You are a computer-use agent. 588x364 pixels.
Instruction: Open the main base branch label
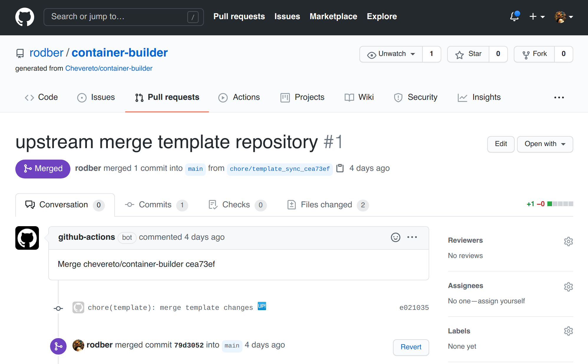195,169
